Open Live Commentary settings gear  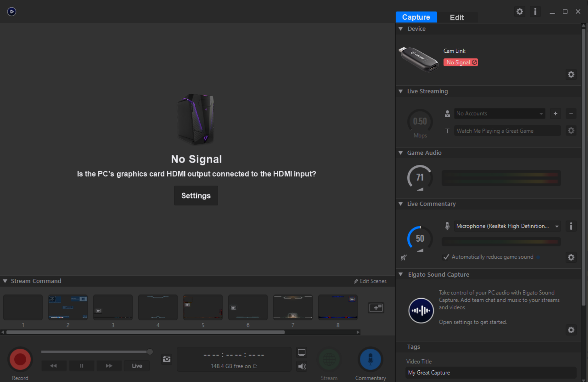pyautogui.click(x=571, y=257)
